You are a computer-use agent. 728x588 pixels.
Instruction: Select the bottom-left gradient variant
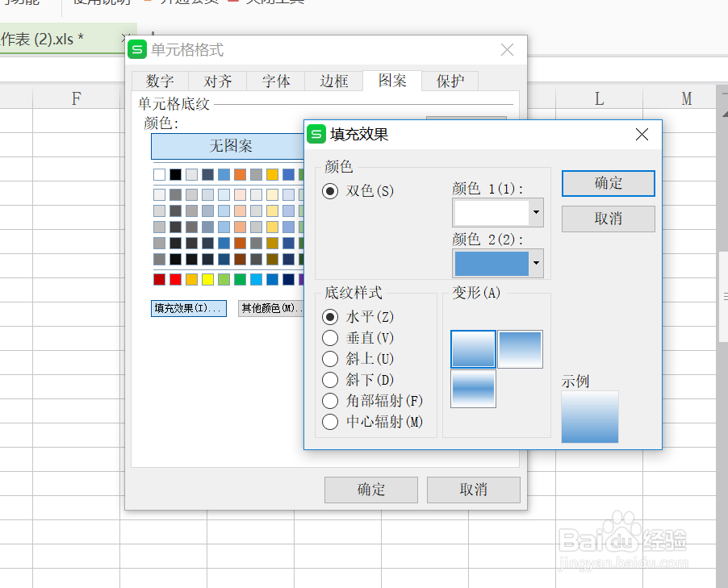click(473, 390)
